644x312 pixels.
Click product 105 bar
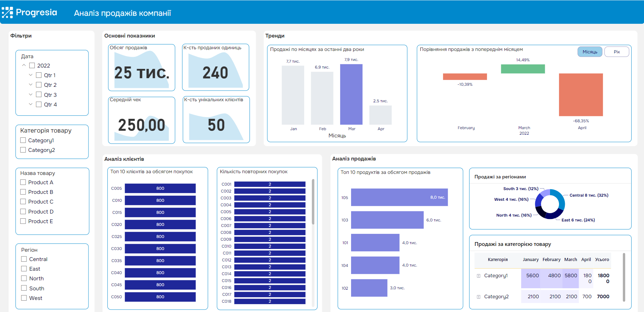(x=399, y=197)
